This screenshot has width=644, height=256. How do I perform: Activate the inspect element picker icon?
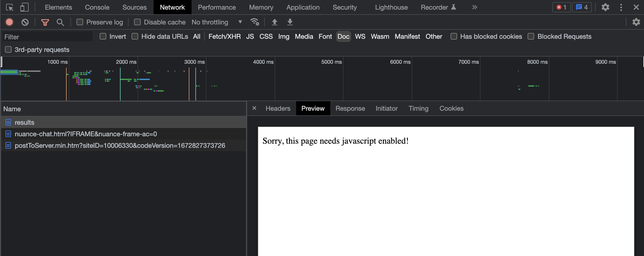[10, 7]
